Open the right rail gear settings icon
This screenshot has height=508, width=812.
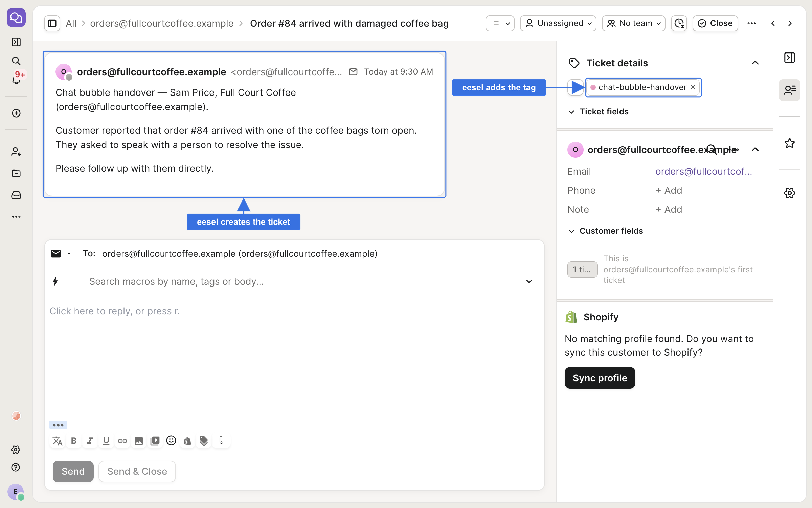[x=789, y=193]
